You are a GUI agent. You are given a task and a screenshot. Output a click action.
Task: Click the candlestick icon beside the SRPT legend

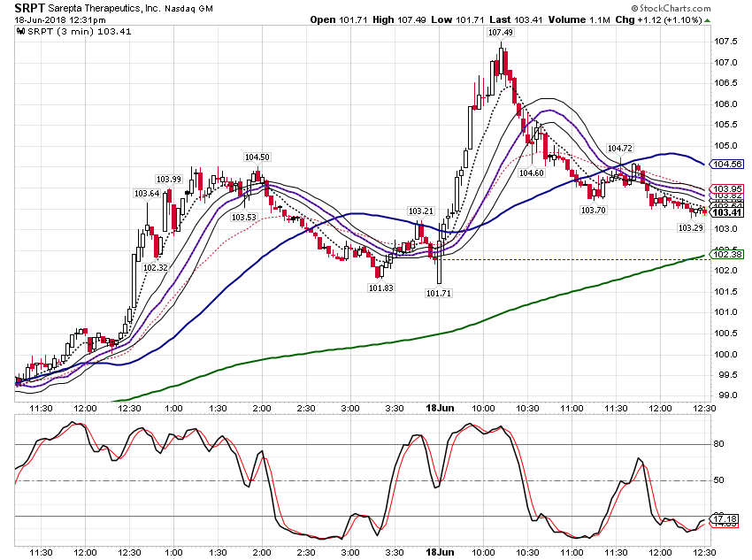(20, 32)
